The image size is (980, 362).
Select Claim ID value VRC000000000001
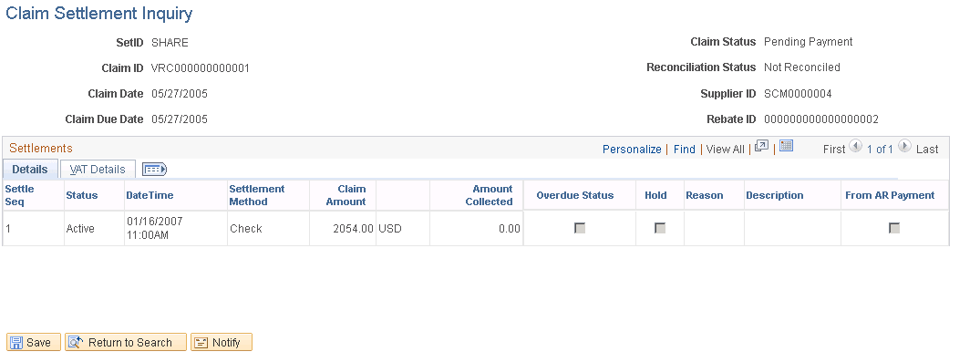201,68
